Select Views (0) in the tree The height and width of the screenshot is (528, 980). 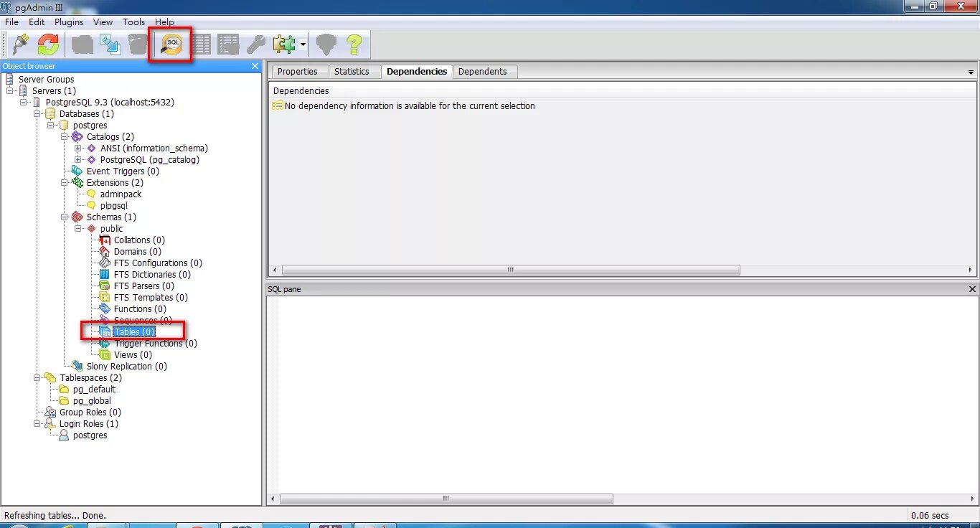(x=133, y=355)
